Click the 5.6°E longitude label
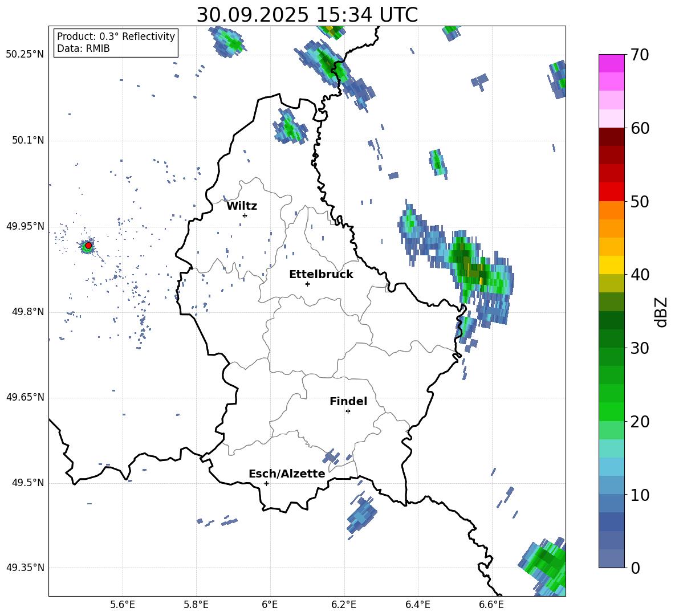This screenshot has height=616, width=675. coord(123,605)
